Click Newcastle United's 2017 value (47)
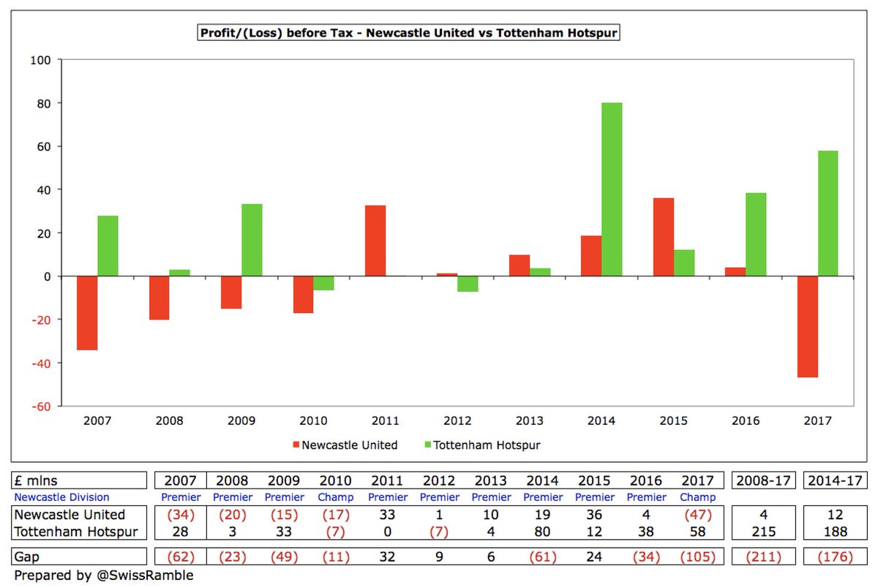Screen dimensions: 878x588 (697, 515)
